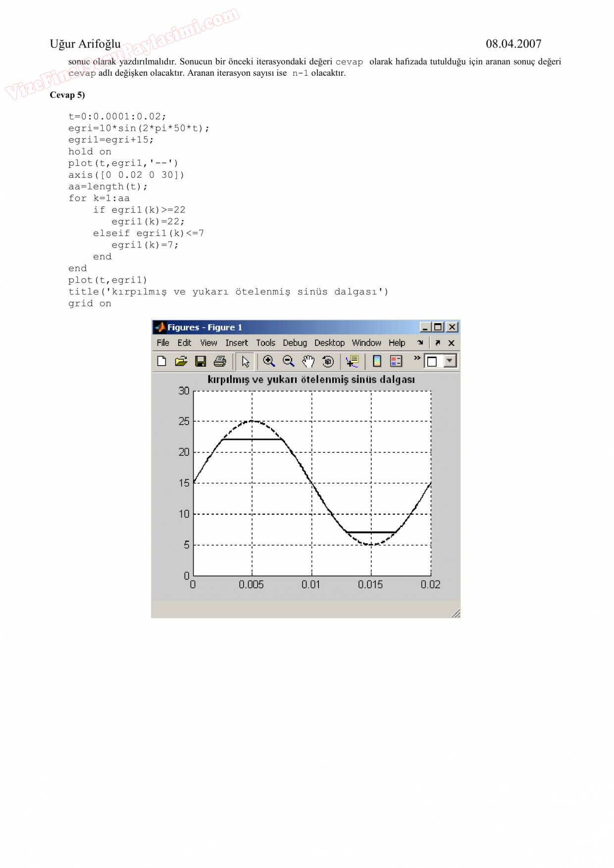Open the Tools menu
The height and width of the screenshot is (868, 614).
(265, 342)
